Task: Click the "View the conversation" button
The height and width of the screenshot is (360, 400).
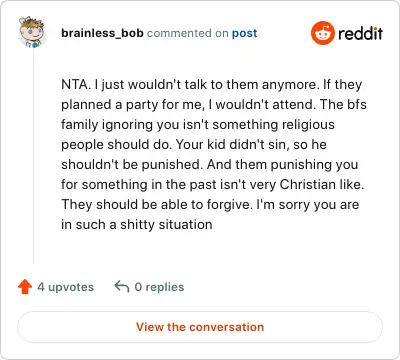Action: tap(200, 327)
